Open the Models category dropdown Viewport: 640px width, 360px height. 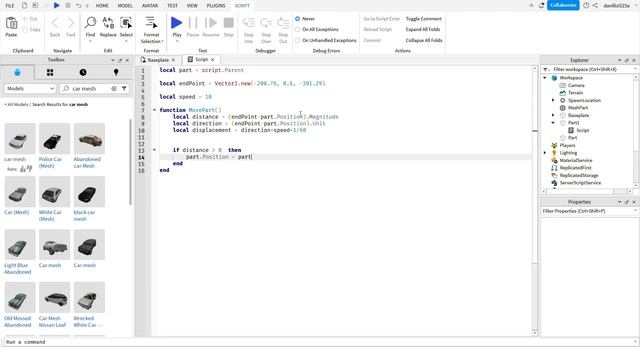pos(29,89)
